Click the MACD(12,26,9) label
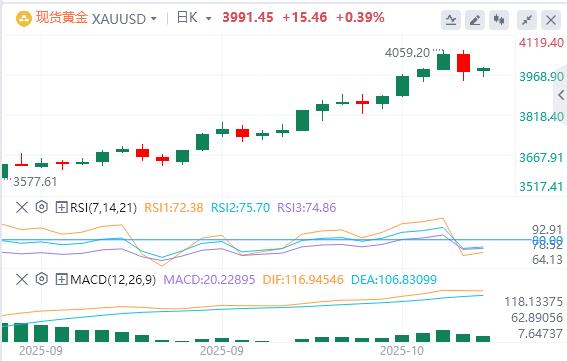This screenshot has width=567, height=361. pyautogui.click(x=113, y=280)
